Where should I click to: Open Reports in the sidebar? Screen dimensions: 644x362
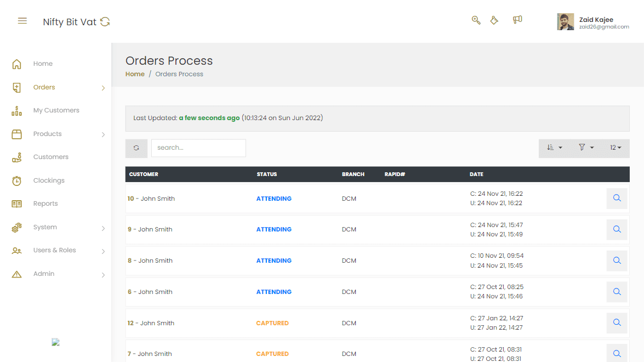point(45,203)
